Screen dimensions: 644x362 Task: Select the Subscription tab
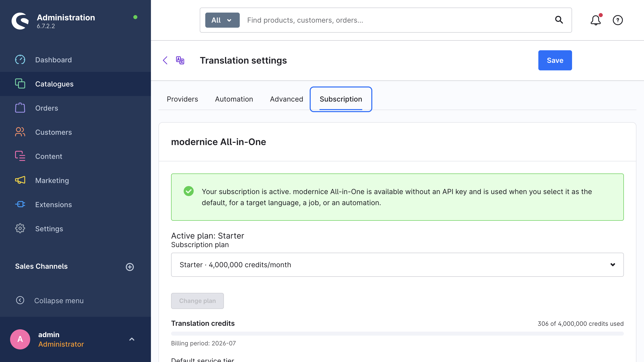coord(341,99)
